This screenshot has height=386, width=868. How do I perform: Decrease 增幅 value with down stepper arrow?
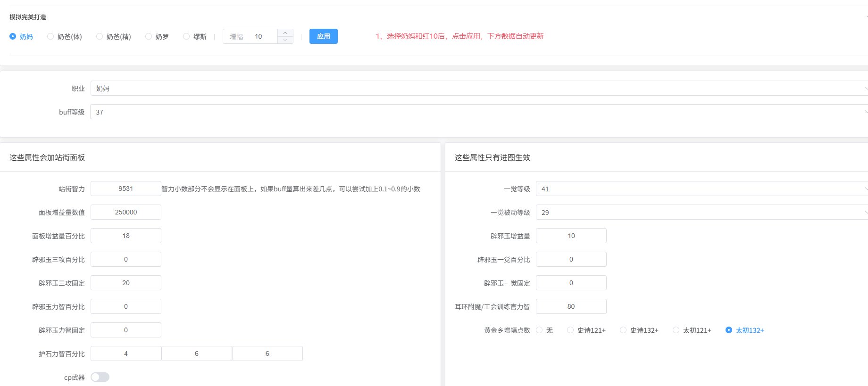[x=285, y=40]
